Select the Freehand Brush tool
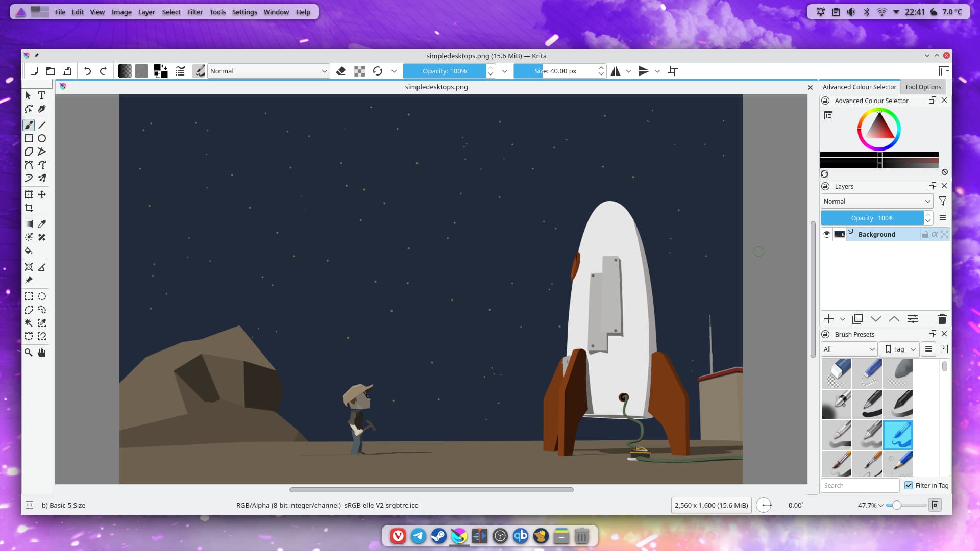This screenshot has width=980, height=551. click(29, 124)
